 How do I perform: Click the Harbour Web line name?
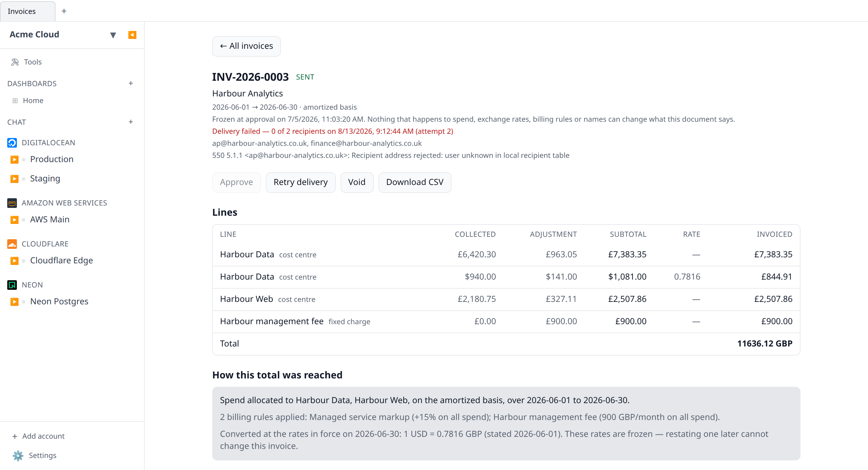click(x=246, y=299)
